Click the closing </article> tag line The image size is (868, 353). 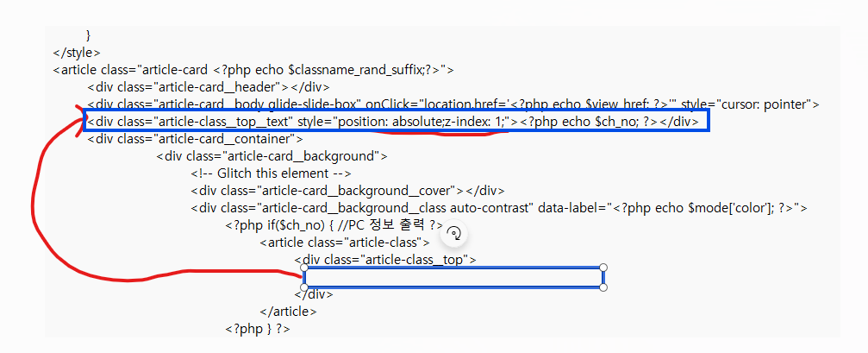[x=289, y=312]
